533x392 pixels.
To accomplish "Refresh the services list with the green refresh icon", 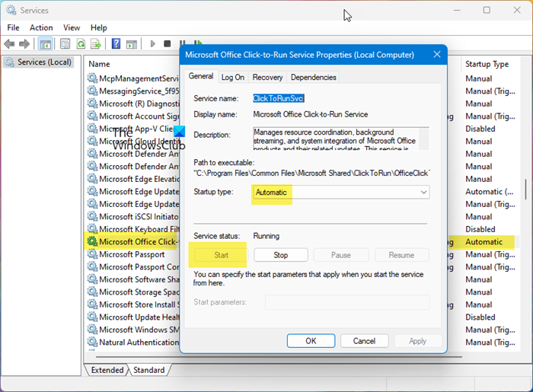I will click(x=81, y=44).
